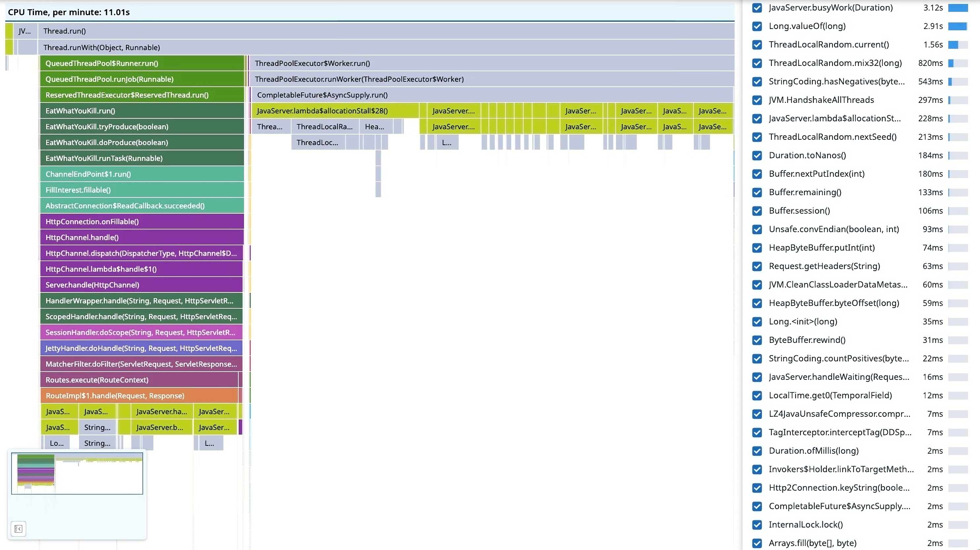Toggle JVM.HandshakeAllThreads checkbox
Image resolution: width=980 pixels, height=550 pixels.
[757, 100]
